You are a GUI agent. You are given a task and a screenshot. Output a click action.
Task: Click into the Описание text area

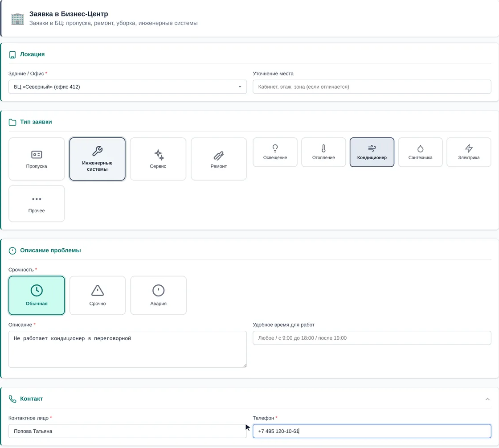tap(127, 349)
